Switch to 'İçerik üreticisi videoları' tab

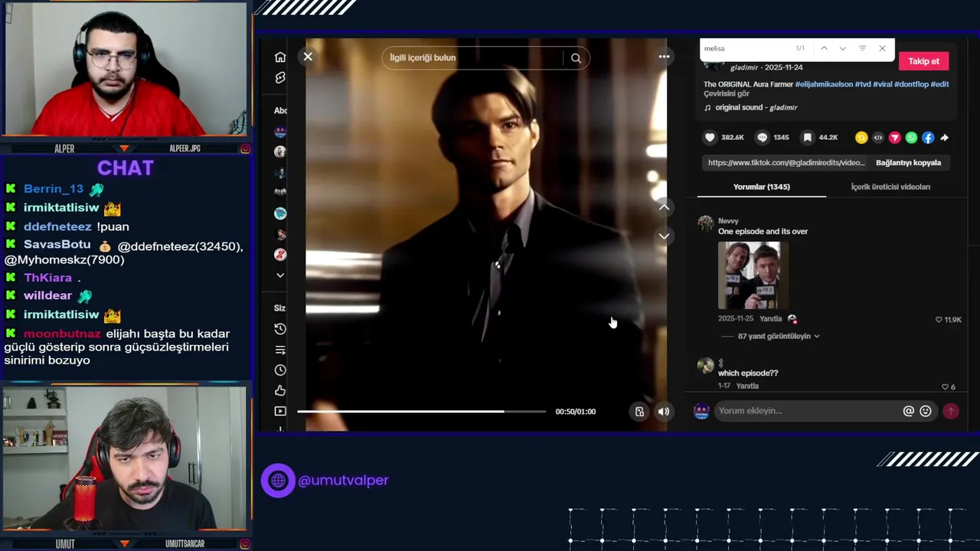pos(890,187)
